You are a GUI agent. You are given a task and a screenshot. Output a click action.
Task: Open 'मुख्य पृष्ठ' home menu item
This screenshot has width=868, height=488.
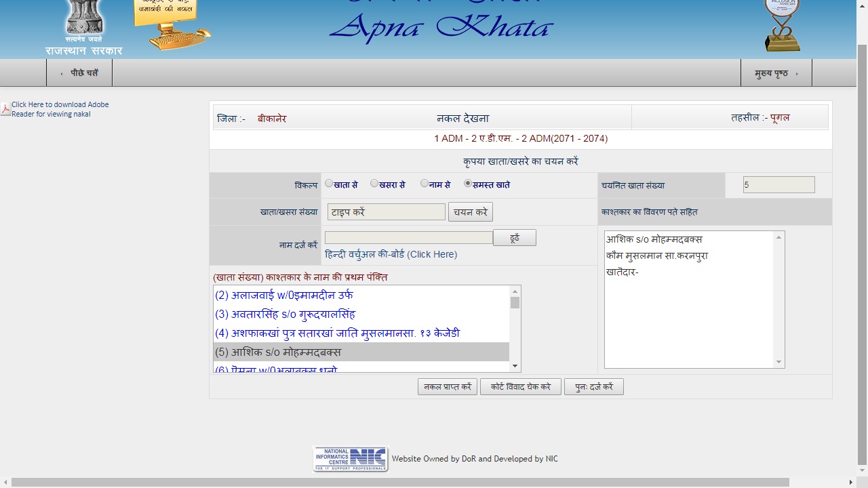776,73
